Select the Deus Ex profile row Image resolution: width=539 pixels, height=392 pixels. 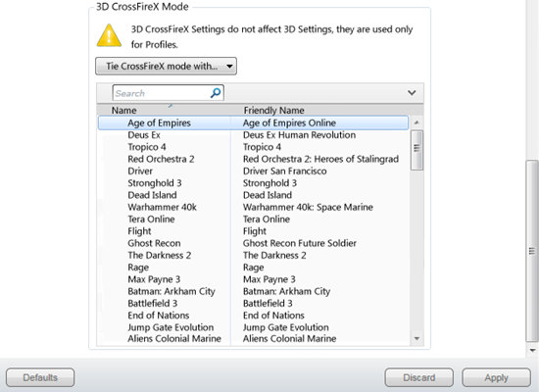click(x=254, y=135)
